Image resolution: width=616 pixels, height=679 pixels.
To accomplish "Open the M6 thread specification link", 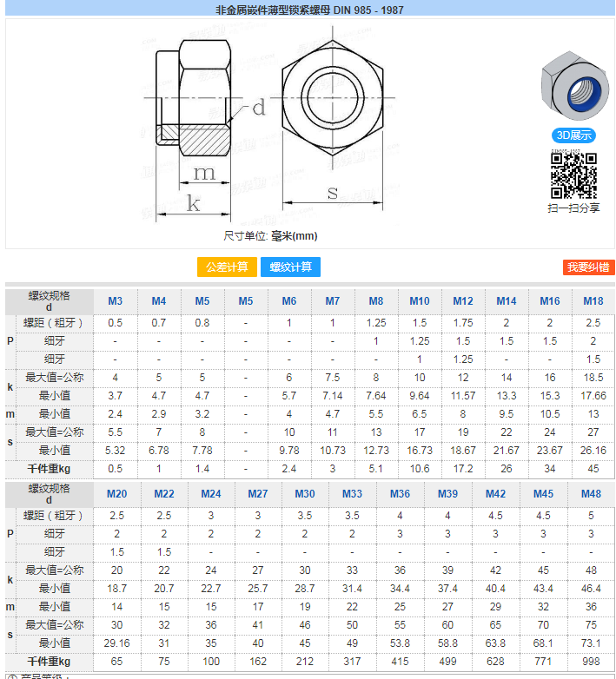I will (x=288, y=301).
